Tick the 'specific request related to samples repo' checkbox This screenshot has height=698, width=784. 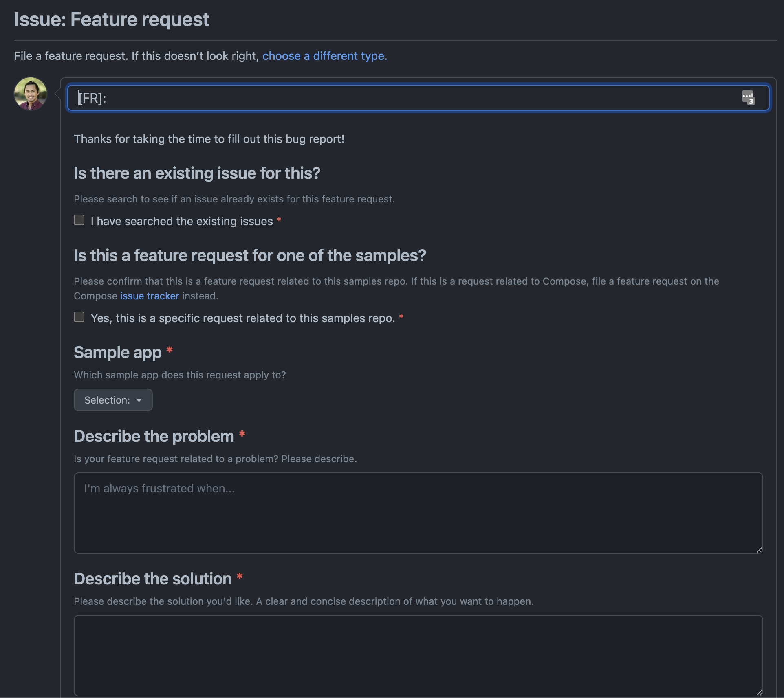[x=79, y=317]
